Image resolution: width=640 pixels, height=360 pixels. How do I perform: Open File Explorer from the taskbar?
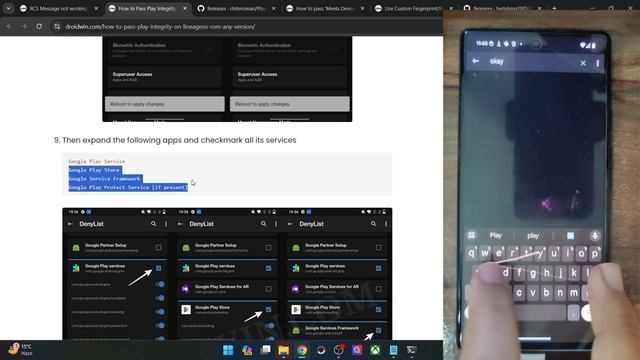283,350
